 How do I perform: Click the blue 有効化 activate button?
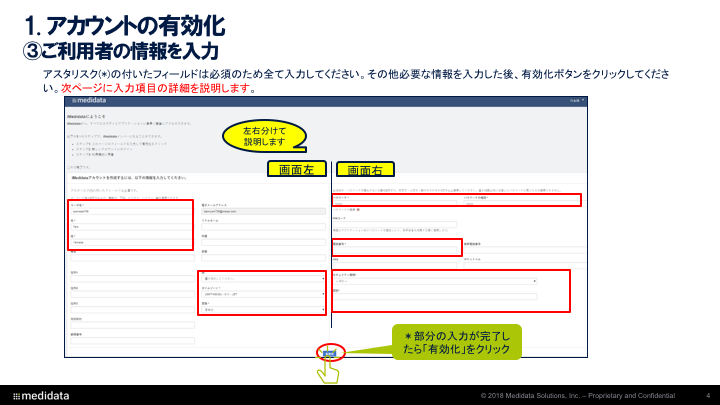pyautogui.click(x=329, y=352)
